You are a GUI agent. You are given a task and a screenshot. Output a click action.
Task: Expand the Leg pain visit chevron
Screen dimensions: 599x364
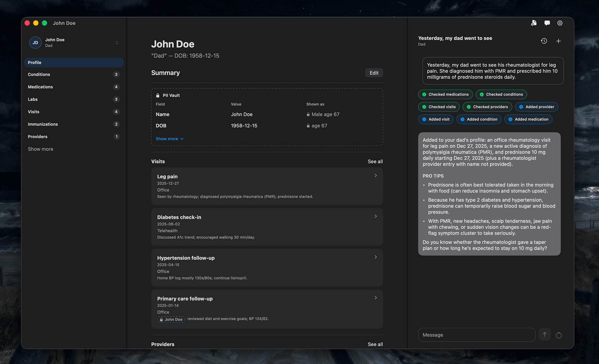(x=375, y=176)
